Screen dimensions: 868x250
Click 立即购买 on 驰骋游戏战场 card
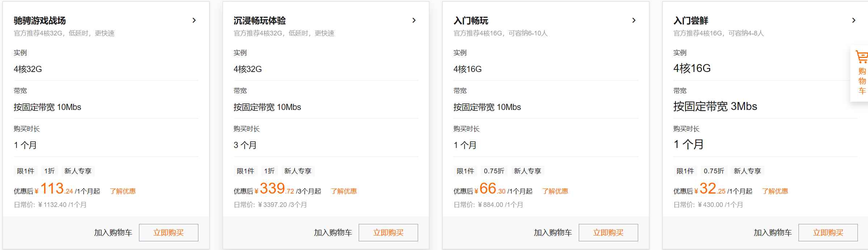point(168,233)
